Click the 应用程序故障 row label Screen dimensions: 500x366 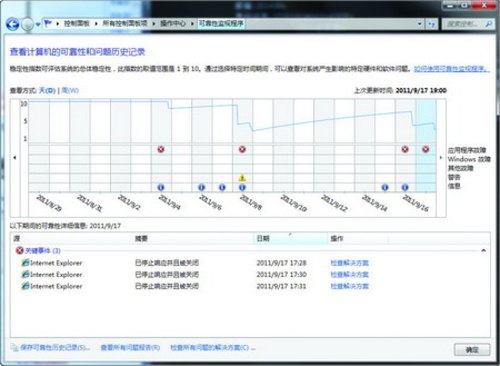[467, 150]
